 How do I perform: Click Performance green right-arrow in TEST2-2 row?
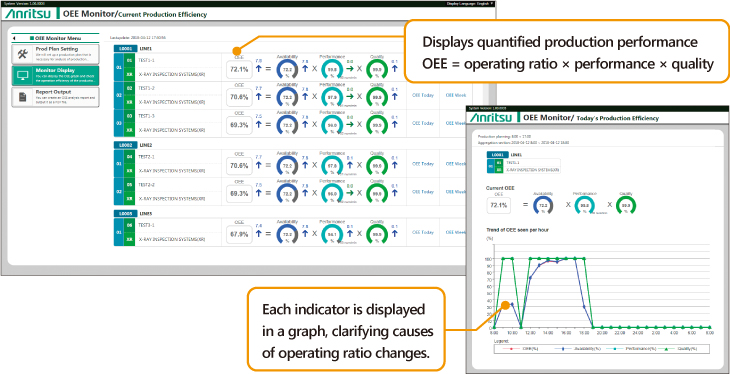point(350,192)
